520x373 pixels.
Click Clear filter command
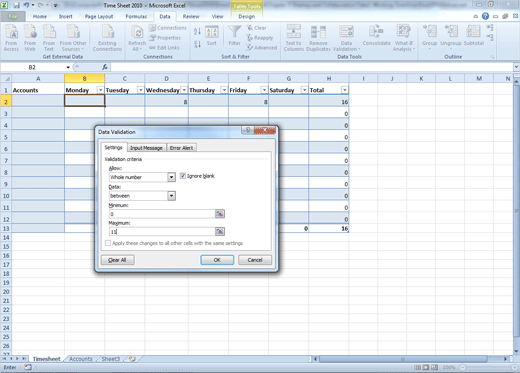coord(256,28)
